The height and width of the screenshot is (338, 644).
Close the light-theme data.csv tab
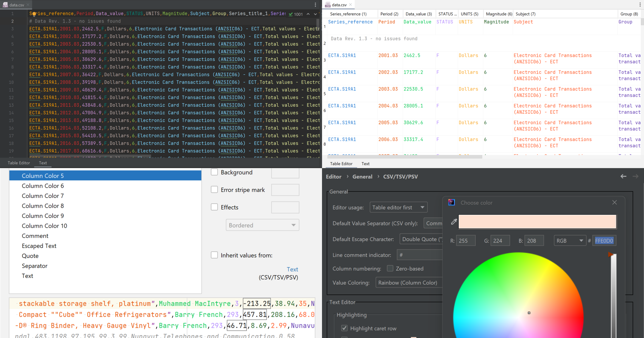pyautogui.click(x=350, y=5)
